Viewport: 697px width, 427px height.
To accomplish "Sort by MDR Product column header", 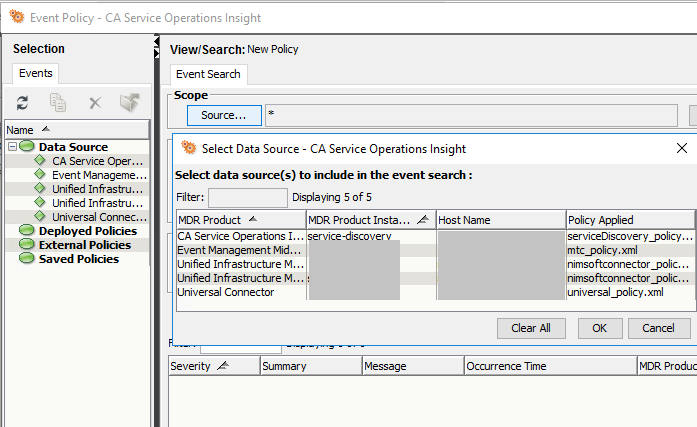I will tap(240, 220).
